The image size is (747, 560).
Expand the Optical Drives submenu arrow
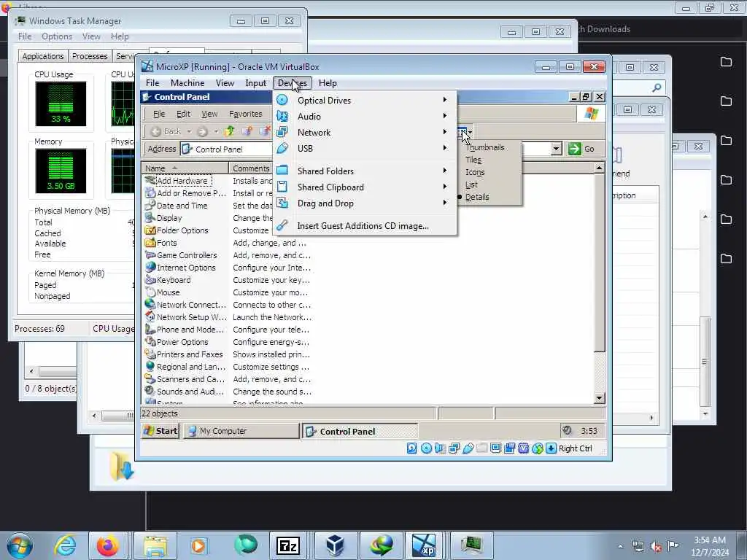(444, 100)
